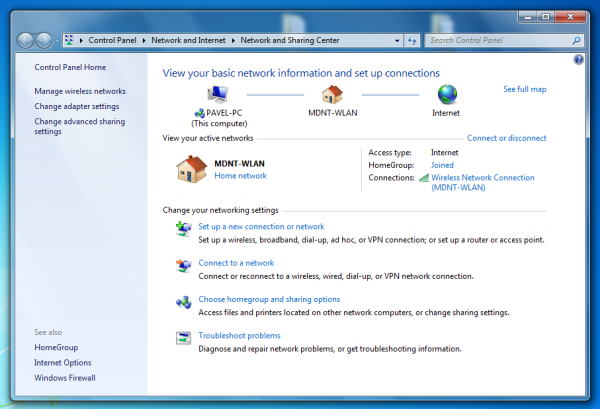
Task: Open See full map link
Action: 525,89
